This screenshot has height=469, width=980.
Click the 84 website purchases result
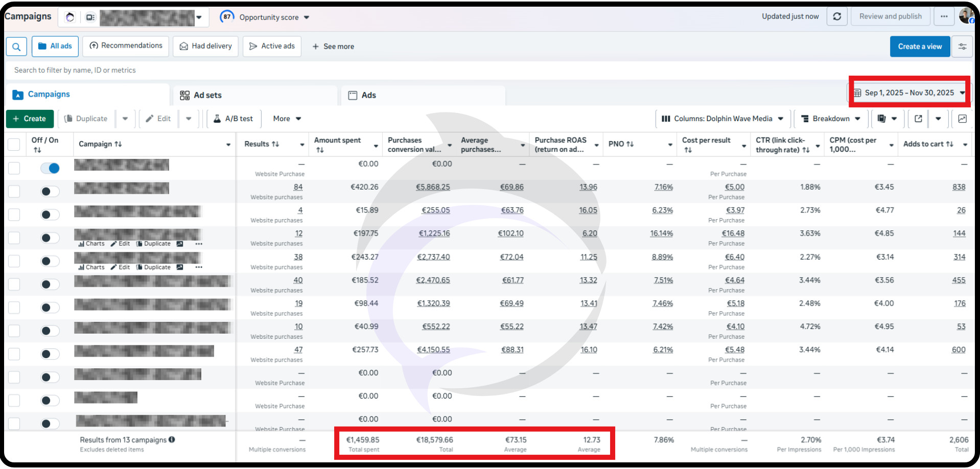(298, 187)
